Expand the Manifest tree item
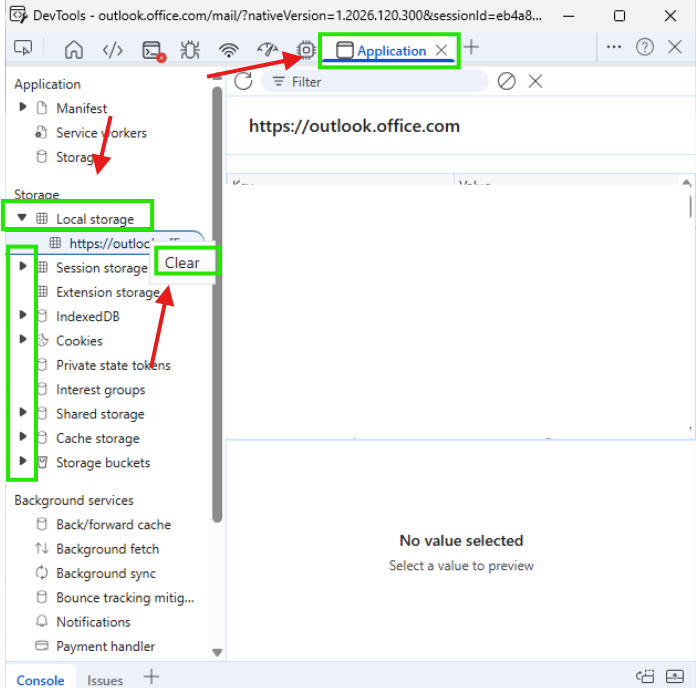Image resolution: width=696 pixels, height=688 pixels. pos(23,107)
